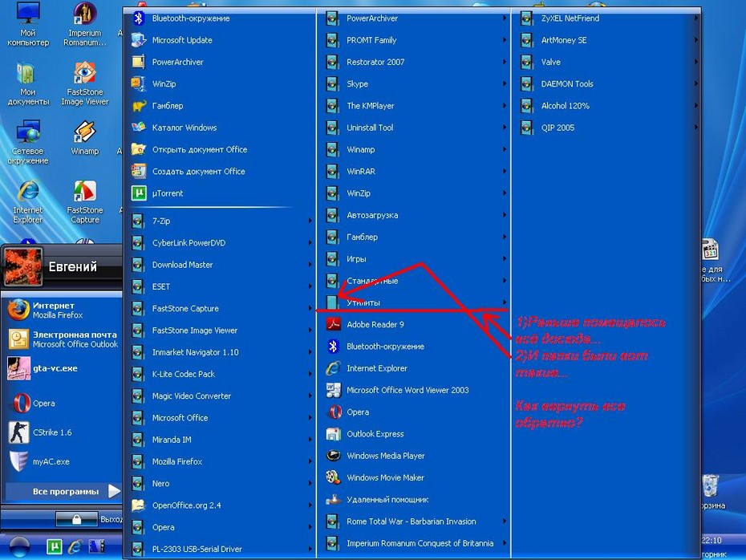Open Winamp desktop shortcut

[85, 138]
